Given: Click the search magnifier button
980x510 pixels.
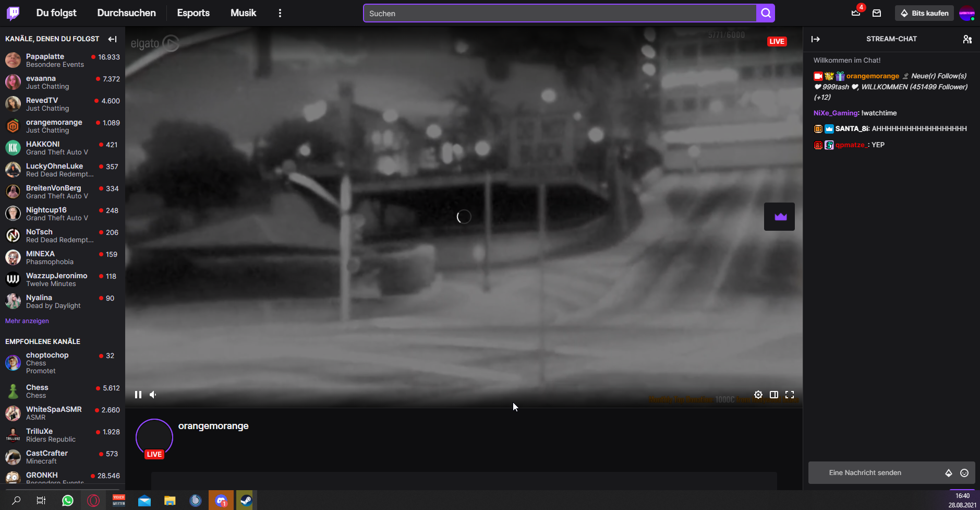Looking at the screenshot, I should tap(766, 13).
